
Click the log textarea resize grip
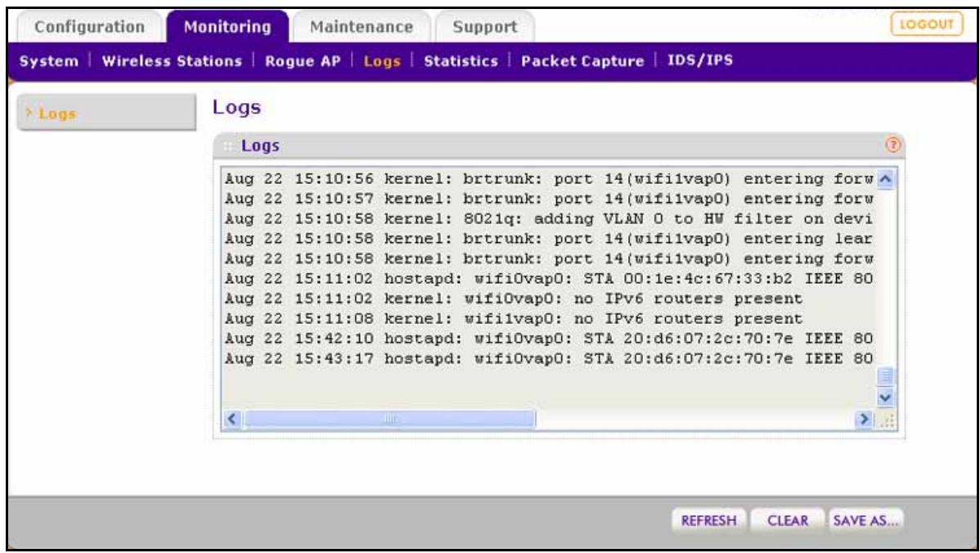click(887, 420)
